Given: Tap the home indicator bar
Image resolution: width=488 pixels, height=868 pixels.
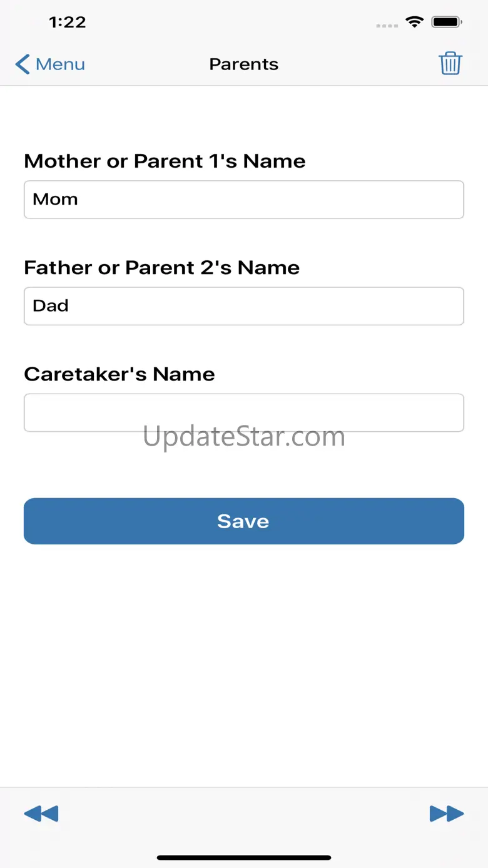Looking at the screenshot, I should [244, 857].
